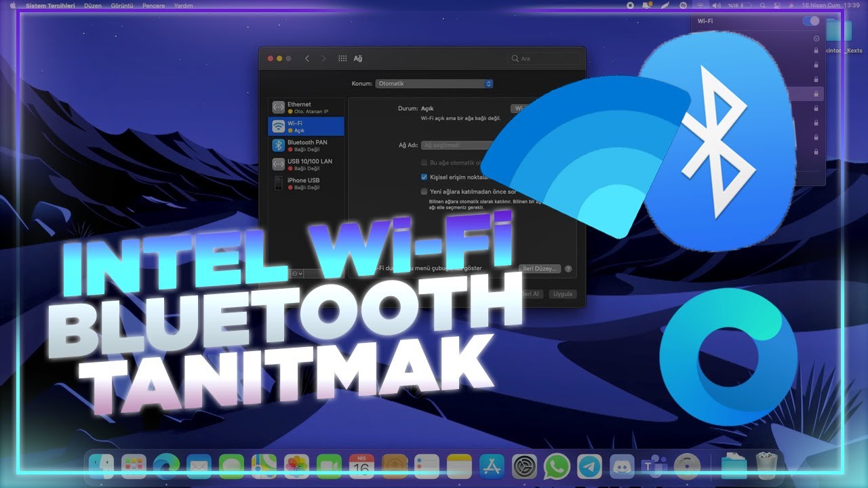Screen dimensions: 868x488
Task: Select iPhone USB in the services list
Action: point(307,183)
